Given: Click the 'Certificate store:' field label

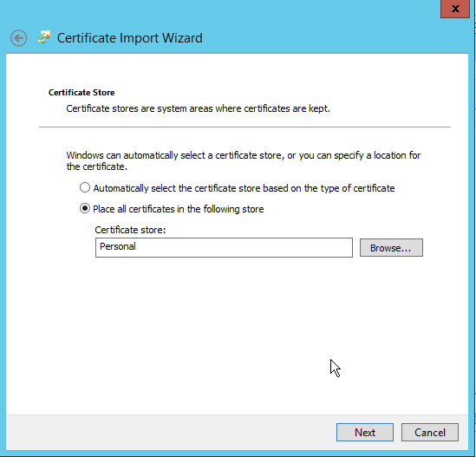Looking at the screenshot, I should click(130, 230).
